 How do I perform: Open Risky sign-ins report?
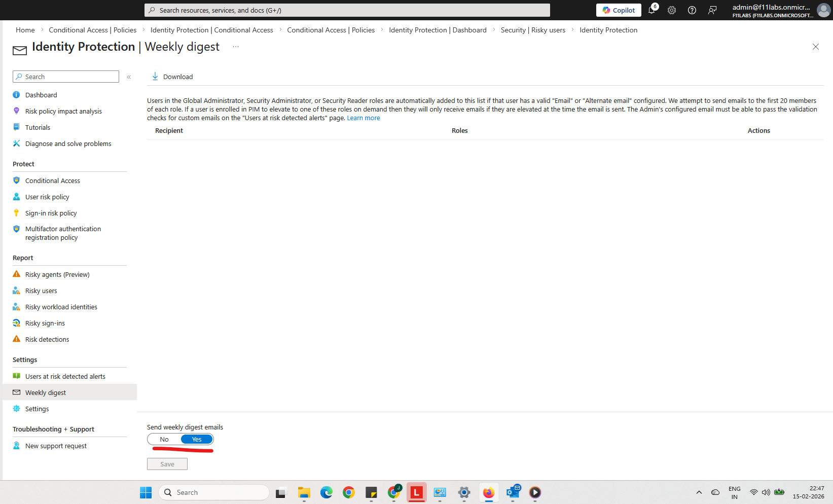tap(45, 323)
